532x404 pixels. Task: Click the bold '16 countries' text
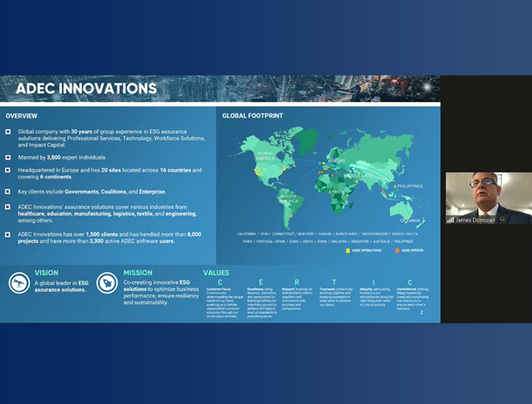coord(175,170)
